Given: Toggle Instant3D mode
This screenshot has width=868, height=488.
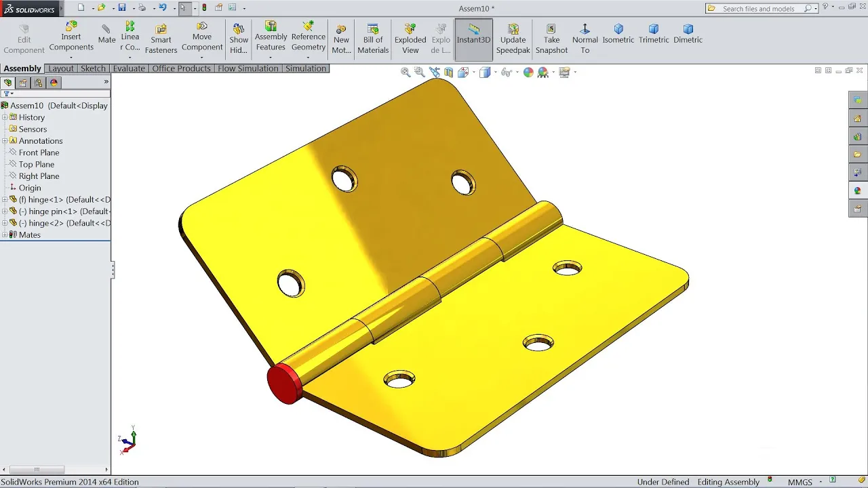Looking at the screenshot, I should [x=473, y=39].
